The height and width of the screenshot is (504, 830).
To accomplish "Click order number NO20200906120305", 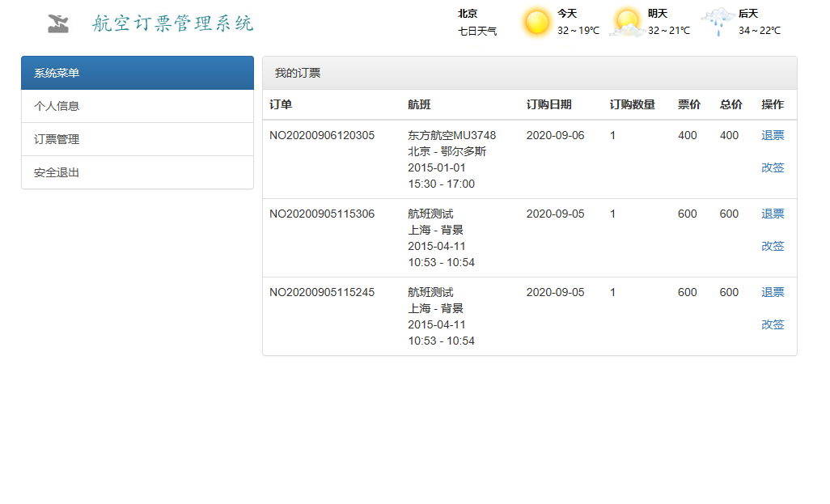I will coord(322,136).
